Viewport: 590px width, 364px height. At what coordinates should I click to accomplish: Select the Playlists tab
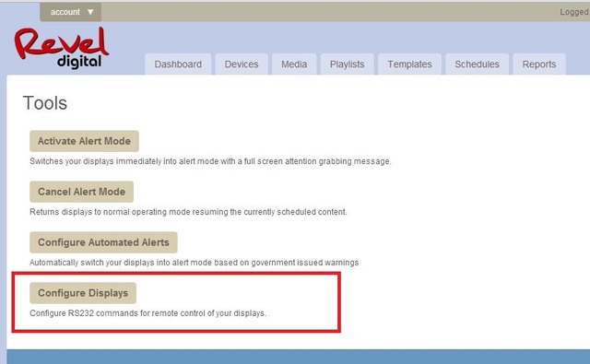coord(347,65)
